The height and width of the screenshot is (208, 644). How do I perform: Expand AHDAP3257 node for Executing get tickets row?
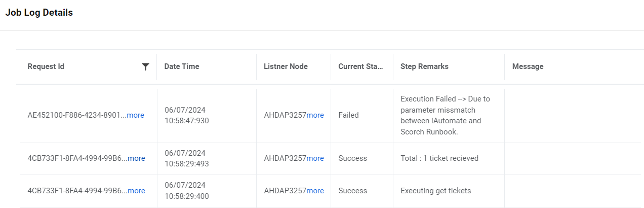[315, 191]
